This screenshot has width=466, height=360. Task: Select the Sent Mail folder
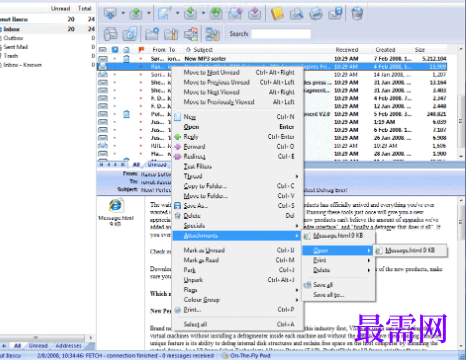[x=16, y=47]
